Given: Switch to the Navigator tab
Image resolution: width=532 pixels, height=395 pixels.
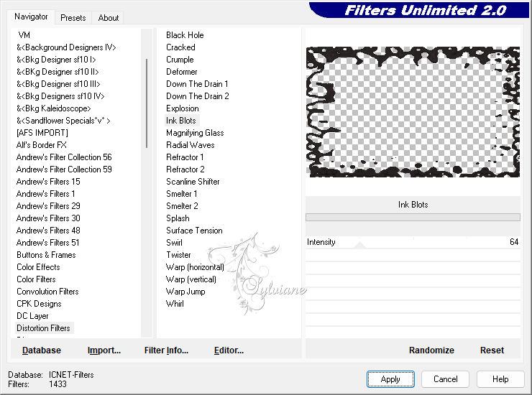Looking at the screenshot, I should tap(31, 17).
